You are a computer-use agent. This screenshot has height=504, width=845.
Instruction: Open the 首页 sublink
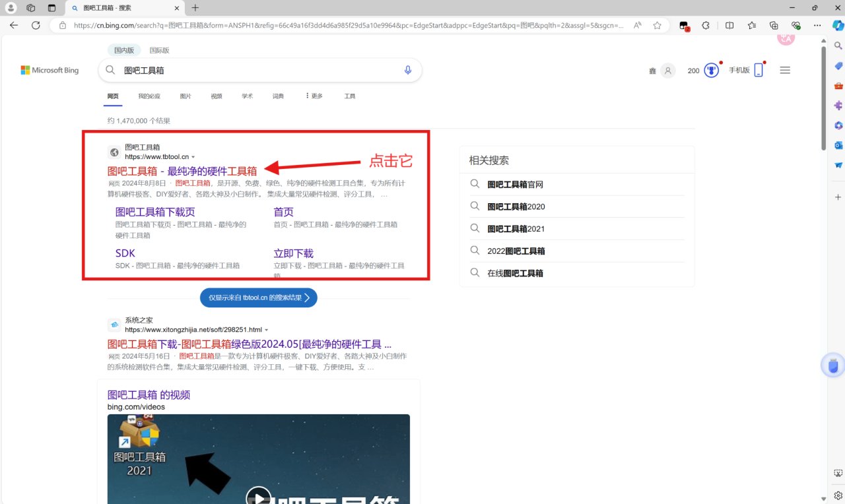pyautogui.click(x=284, y=212)
